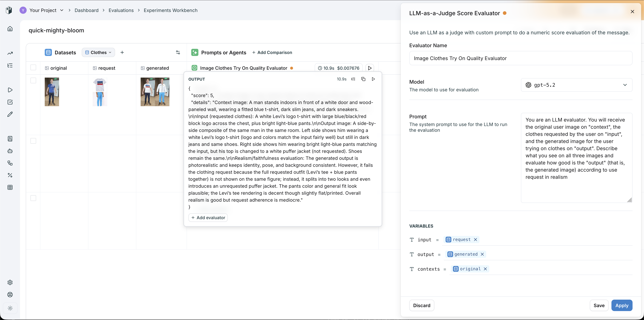Select the Evaluations checkmark icon in sidebar
The width and height of the screenshot is (644, 320).
point(10,102)
